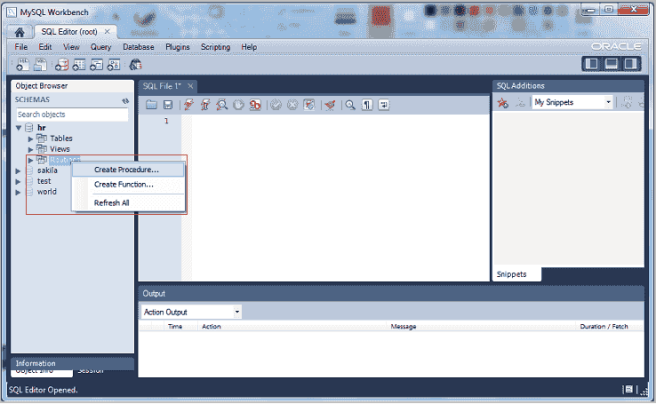The image size is (656, 405).
Task: Choose Create Procedure... from context menu
Action: (128, 169)
